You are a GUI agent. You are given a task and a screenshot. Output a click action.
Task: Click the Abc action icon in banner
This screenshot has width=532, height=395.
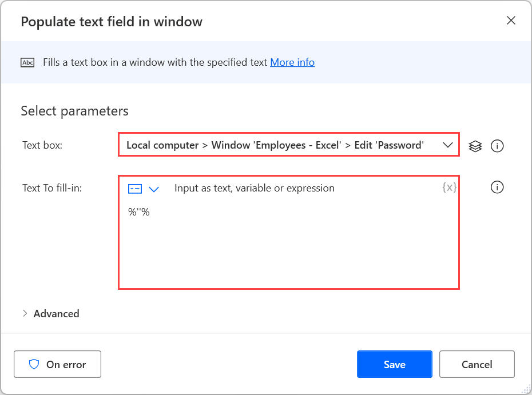click(x=27, y=63)
